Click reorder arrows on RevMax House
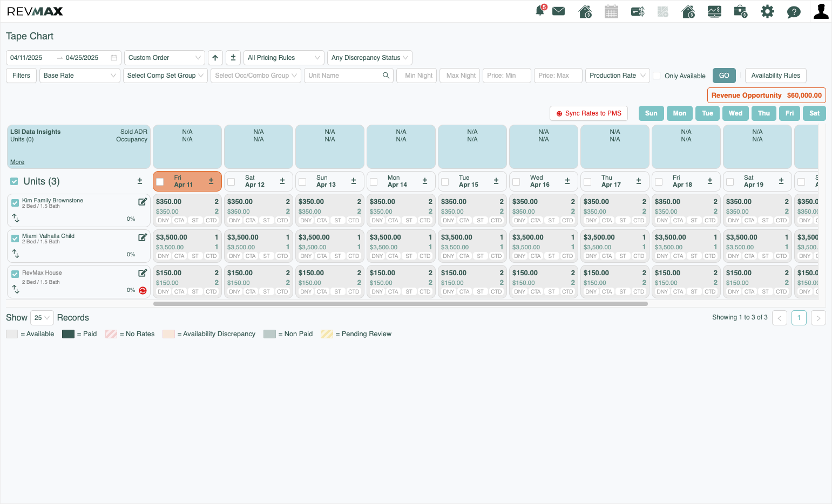The height and width of the screenshot is (504, 832). tap(16, 290)
